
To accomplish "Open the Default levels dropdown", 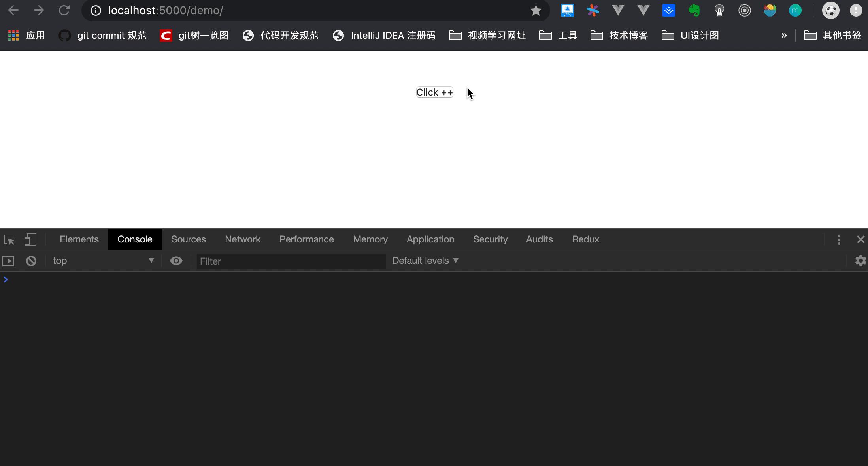I will (x=425, y=261).
